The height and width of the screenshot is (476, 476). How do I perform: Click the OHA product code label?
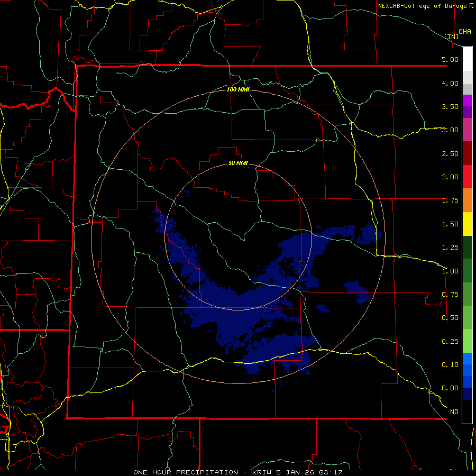[x=465, y=32]
